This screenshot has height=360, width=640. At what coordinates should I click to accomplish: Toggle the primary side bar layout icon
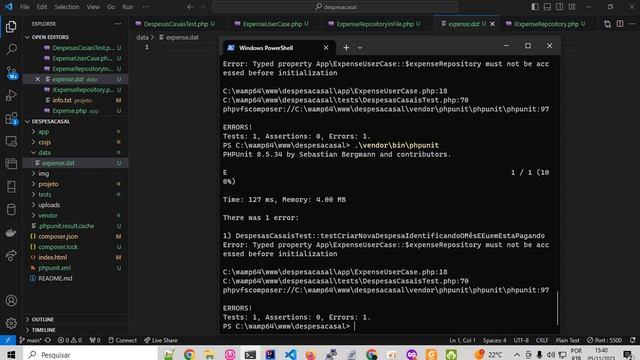(x=535, y=7)
